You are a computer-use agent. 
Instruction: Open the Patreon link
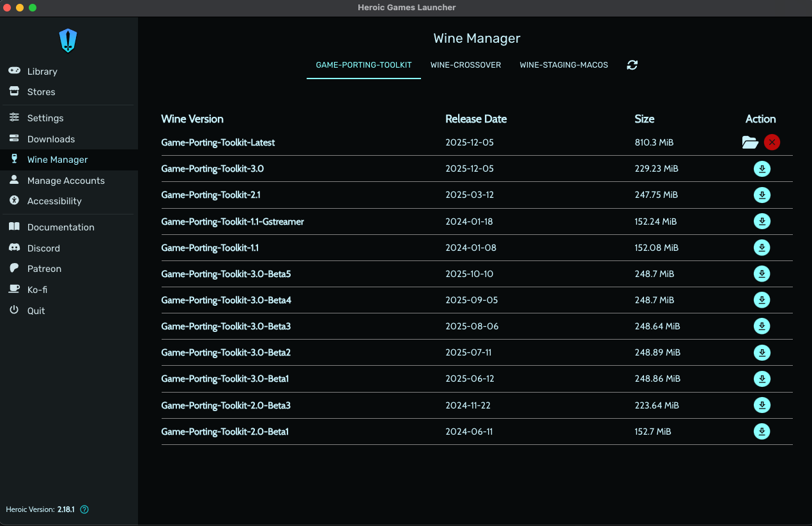point(69,268)
